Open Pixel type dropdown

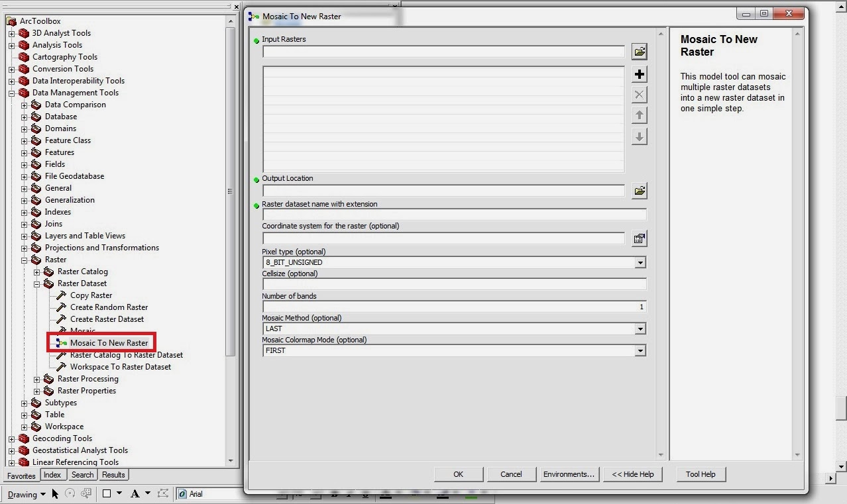(640, 263)
